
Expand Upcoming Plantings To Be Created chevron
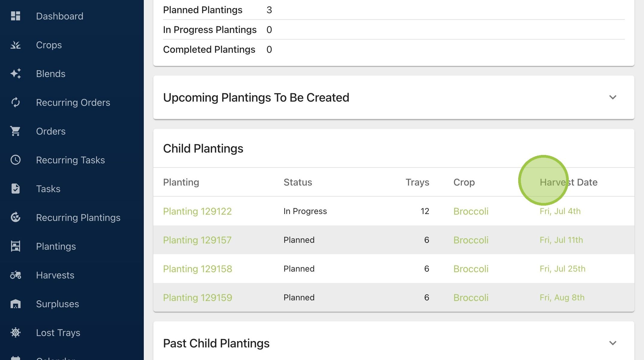613,97
